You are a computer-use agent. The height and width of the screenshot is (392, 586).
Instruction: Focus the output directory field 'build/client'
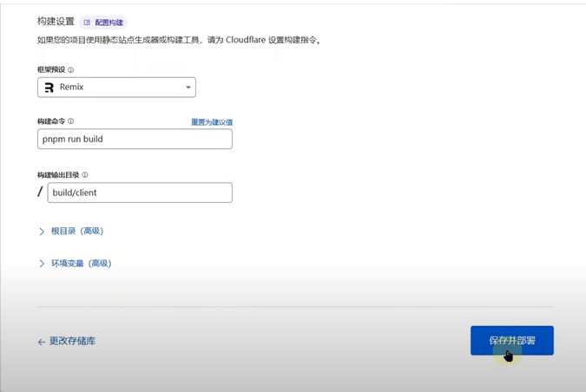(x=140, y=193)
